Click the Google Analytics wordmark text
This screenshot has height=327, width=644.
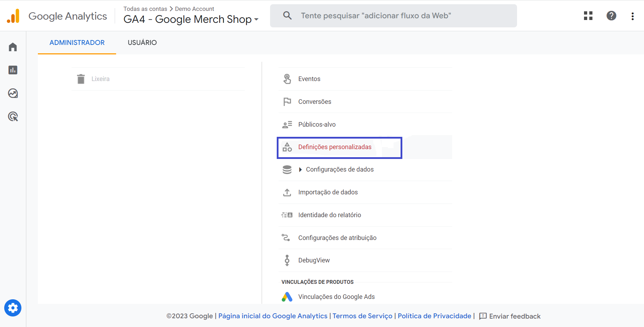[x=68, y=16]
